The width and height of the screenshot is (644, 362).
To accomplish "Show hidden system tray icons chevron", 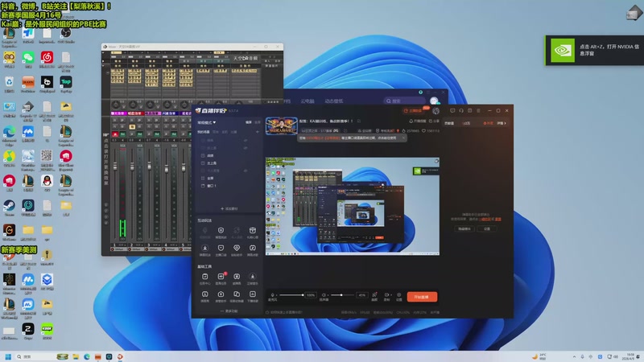I will tap(574, 356).
